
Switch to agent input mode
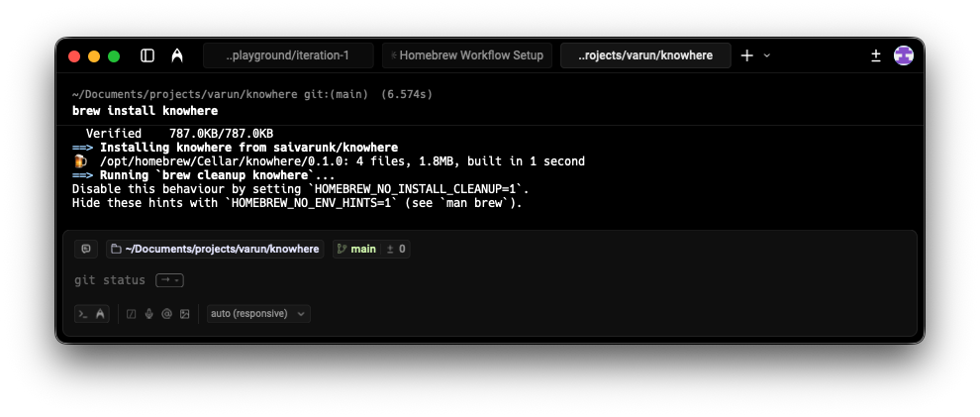coord(100,314)
